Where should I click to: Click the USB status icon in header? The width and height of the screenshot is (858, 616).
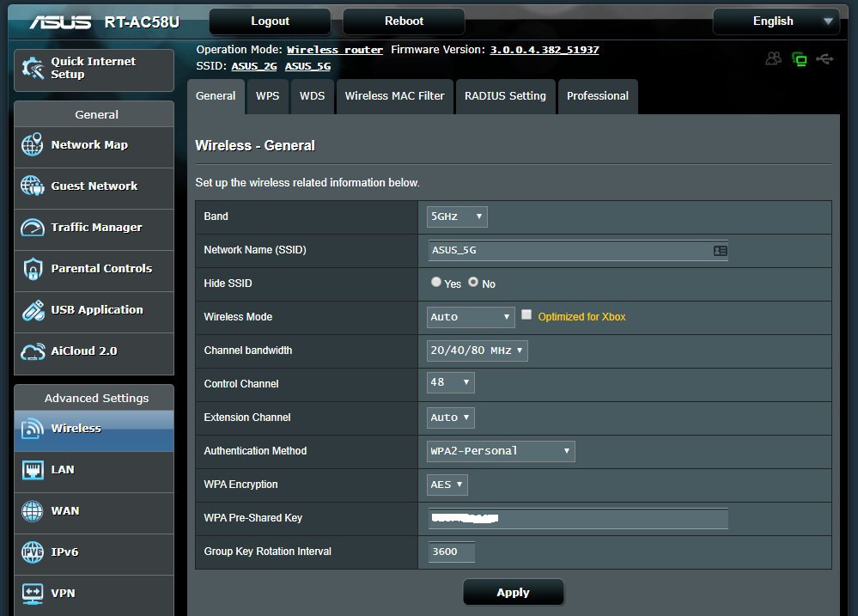[x=825, y=58]
